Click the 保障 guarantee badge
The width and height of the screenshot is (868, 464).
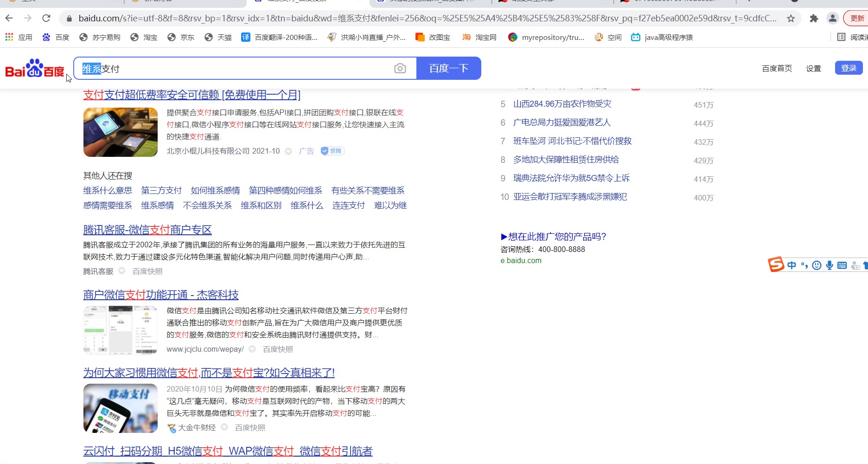[332, 151]
